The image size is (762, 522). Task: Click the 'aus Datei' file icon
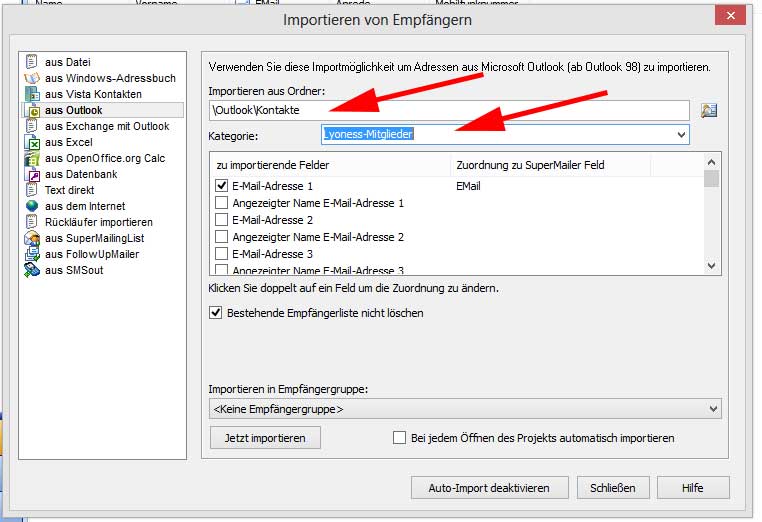(32, 62)
